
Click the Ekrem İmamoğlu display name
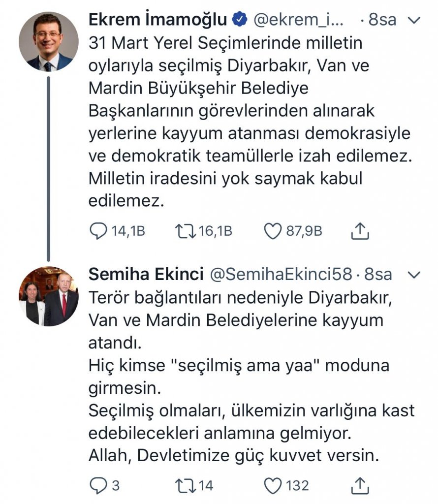pyautogui.click(x=158, y=20)
